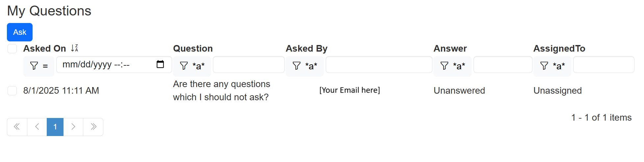The width and height of the screenshot is (644, 162).
Task: Jump to the last page
Action: (x=93, y=127)
